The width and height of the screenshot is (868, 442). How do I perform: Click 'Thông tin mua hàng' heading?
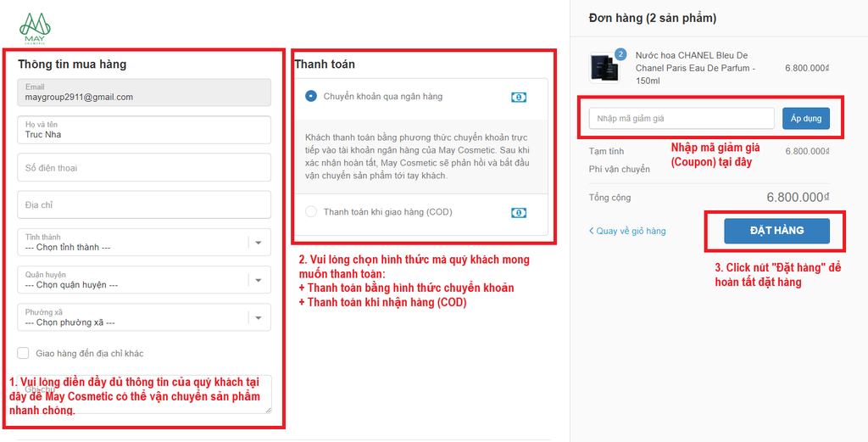(x=72, y=64)
